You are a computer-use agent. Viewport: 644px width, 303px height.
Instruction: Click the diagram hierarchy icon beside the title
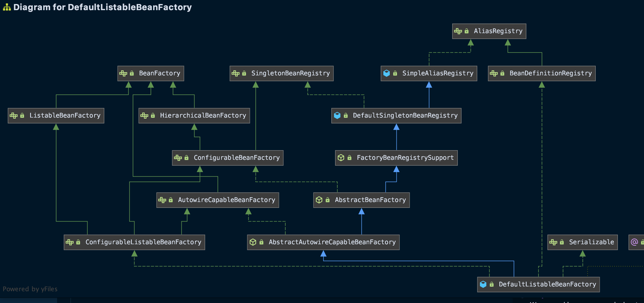(x=7, y=7)
